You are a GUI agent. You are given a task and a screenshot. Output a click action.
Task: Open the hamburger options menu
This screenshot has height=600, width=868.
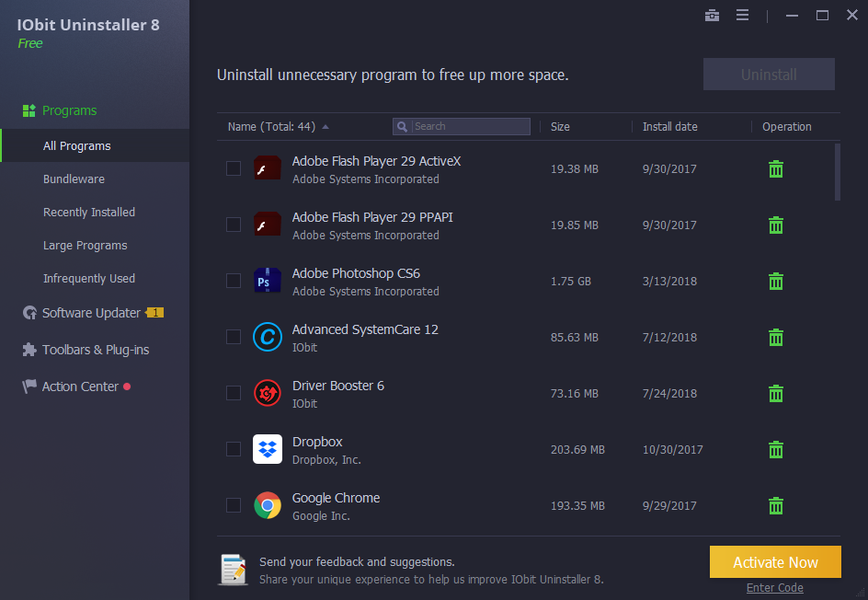click(x=742, y=15)
